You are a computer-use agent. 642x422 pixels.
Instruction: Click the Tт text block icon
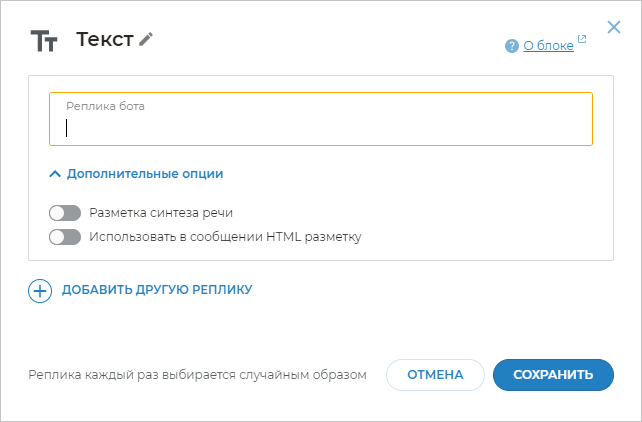[x=45, y=40]
